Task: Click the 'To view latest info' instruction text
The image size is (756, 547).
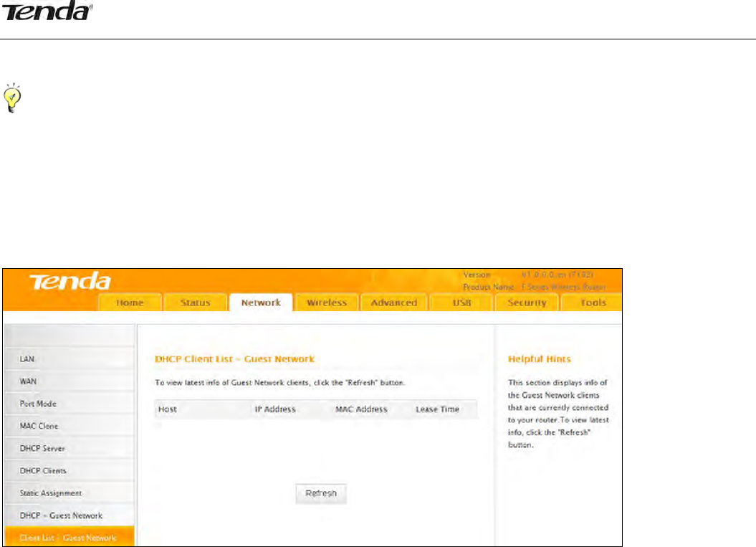Action: click(280, 383)
